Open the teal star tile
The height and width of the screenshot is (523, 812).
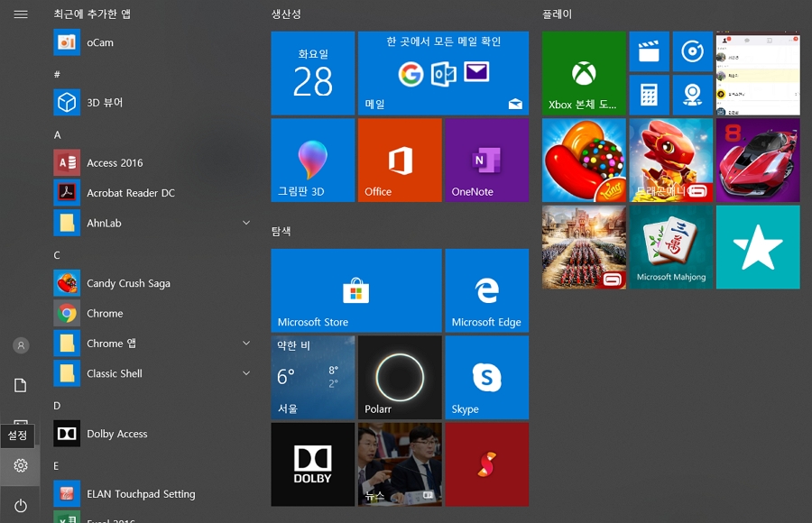point(758,247)
